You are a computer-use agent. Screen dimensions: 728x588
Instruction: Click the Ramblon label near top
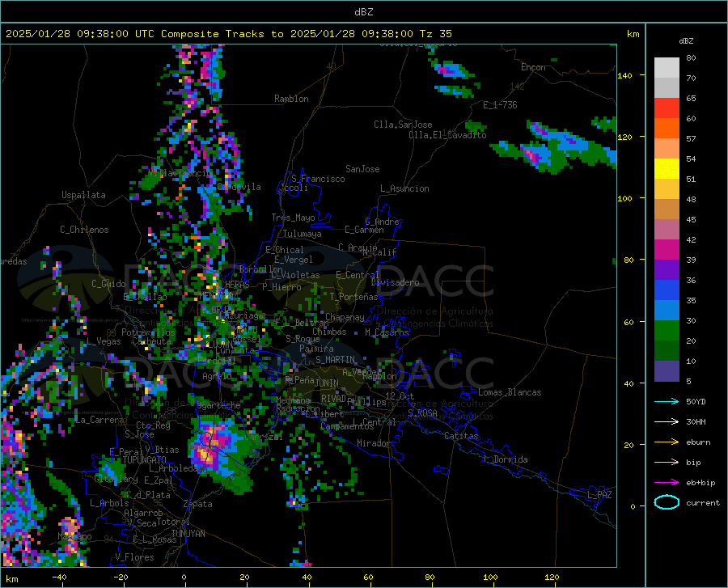pos(291,99)
